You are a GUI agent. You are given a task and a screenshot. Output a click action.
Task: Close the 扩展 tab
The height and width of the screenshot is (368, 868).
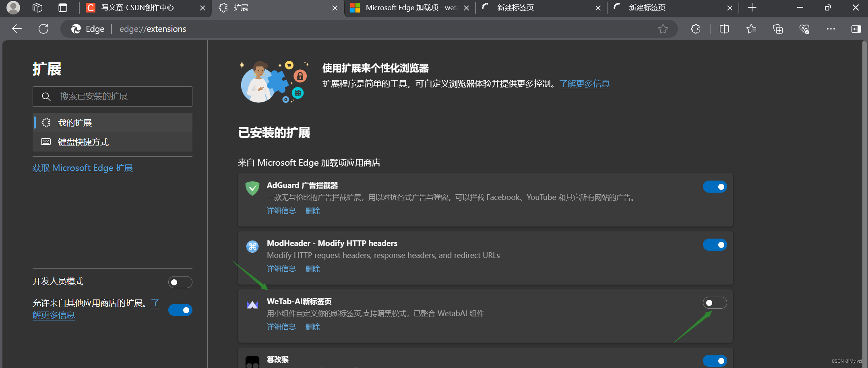point(335,8)
